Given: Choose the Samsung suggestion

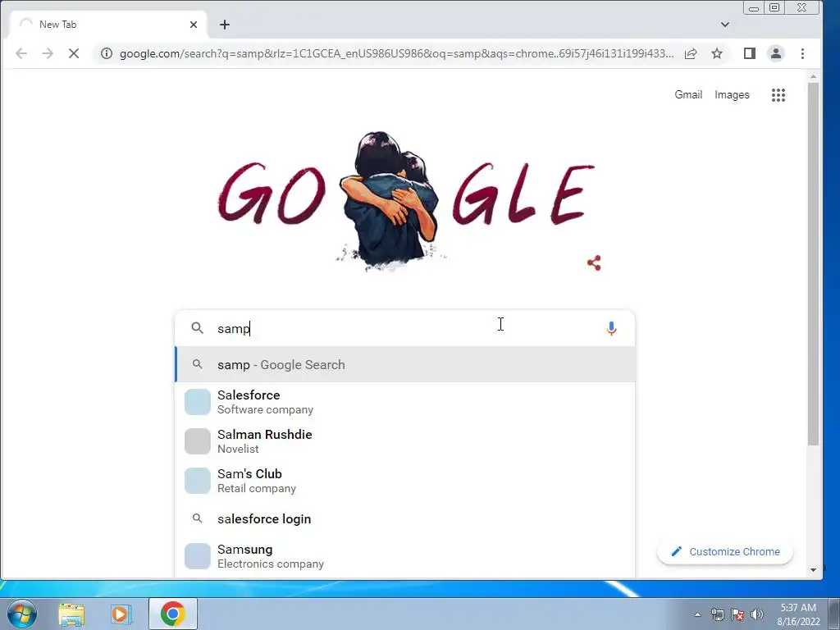Looking at the screenshot, I should pyautogui.click(x=405, y=556).
